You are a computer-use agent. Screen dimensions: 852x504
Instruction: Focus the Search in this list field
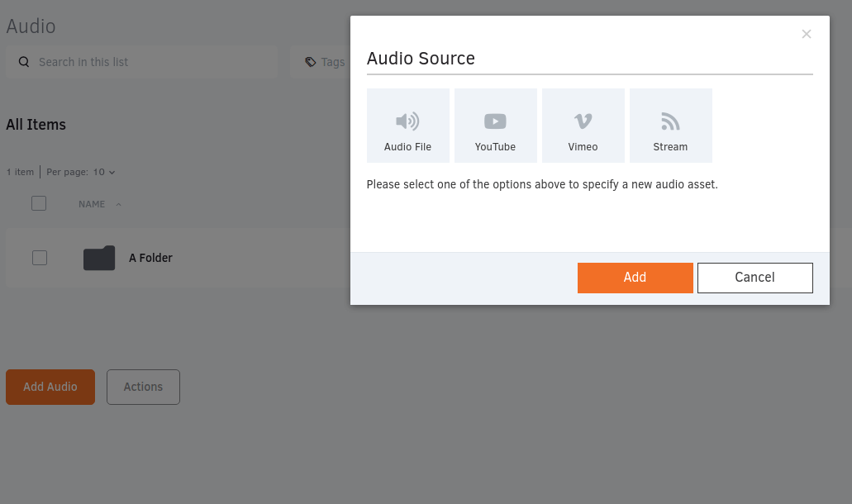[x=142, y=62]
